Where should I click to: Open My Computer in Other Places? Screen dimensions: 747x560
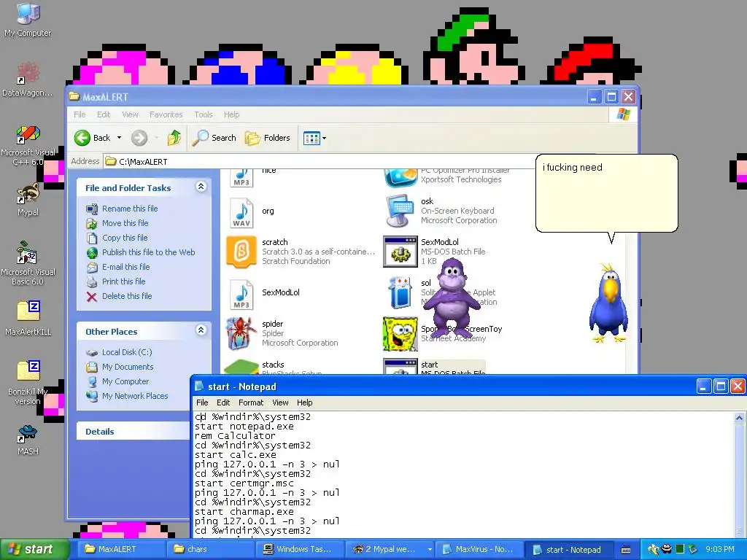[x=125, y=382]
